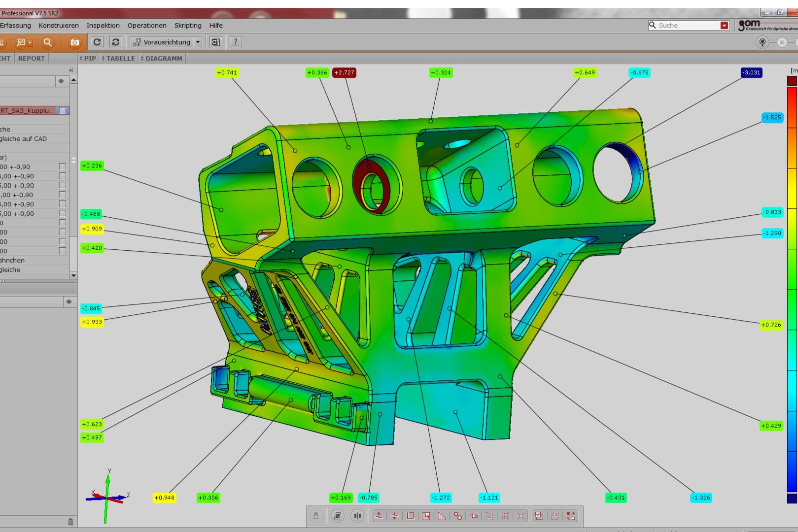Click the camera snapshot icon in orange toolbar
Screen dimensions: 798x532
[x=74, y=42]
